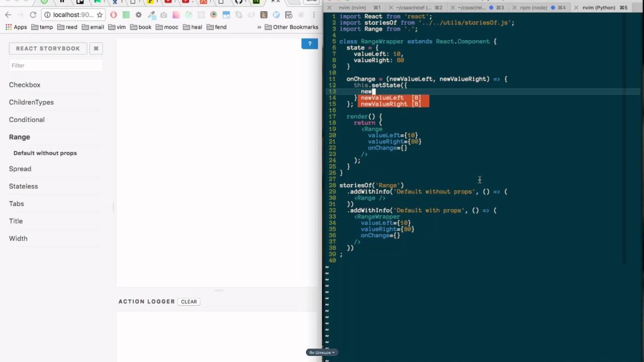Select the Title story kind

[x=16, y=221]
